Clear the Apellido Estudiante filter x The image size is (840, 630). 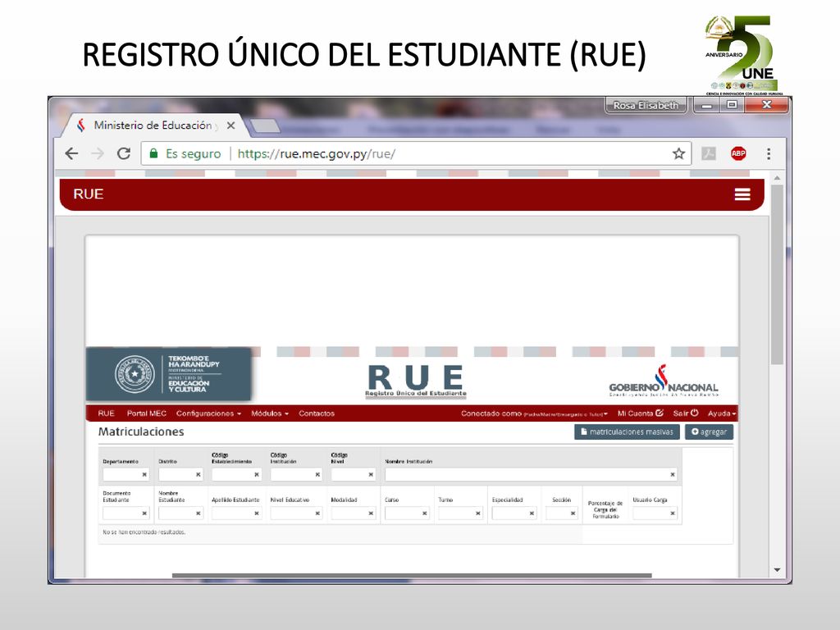click(x=257, y=514)
